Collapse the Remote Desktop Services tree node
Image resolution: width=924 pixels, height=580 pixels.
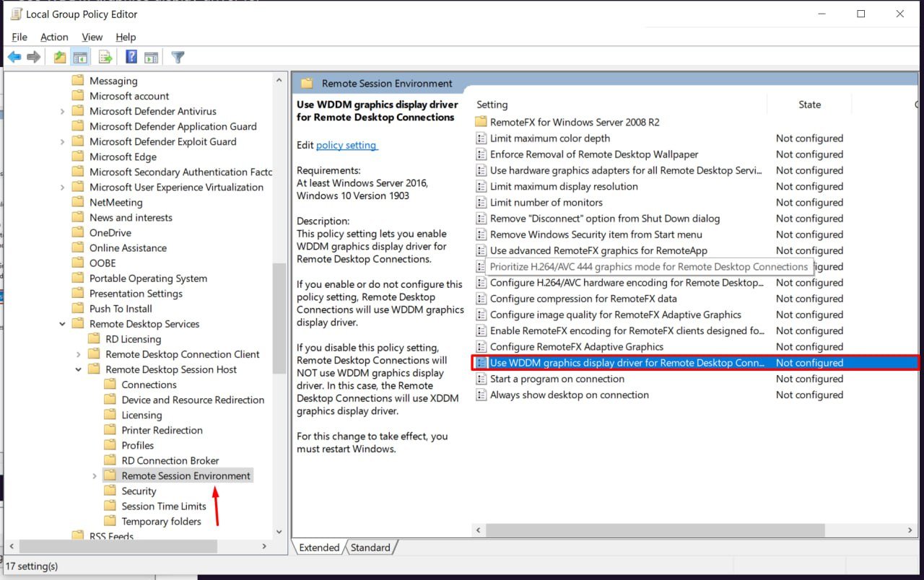[x=63, y=325]
